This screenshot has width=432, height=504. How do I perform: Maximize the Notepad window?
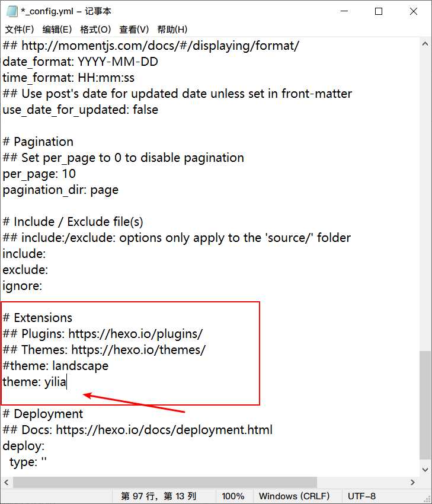pyautogui.click(x=379, y=11)
